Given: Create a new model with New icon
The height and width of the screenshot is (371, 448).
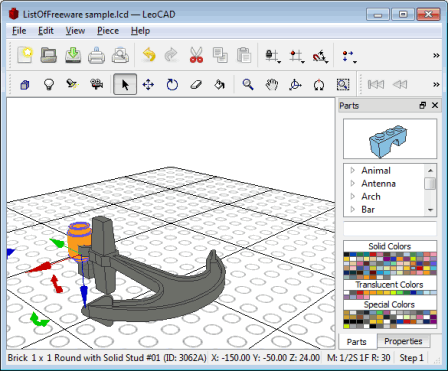Looking at the screenshot, I should point(25,55).
